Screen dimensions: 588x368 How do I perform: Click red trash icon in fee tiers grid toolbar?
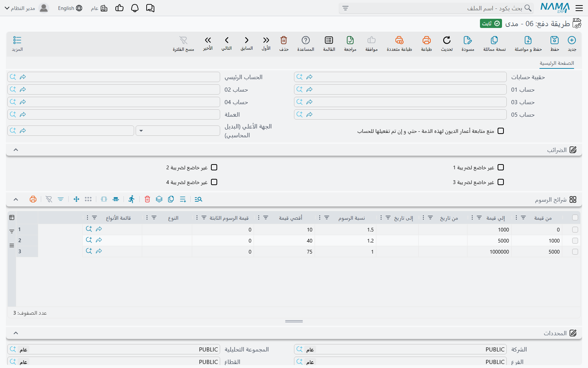147,199
